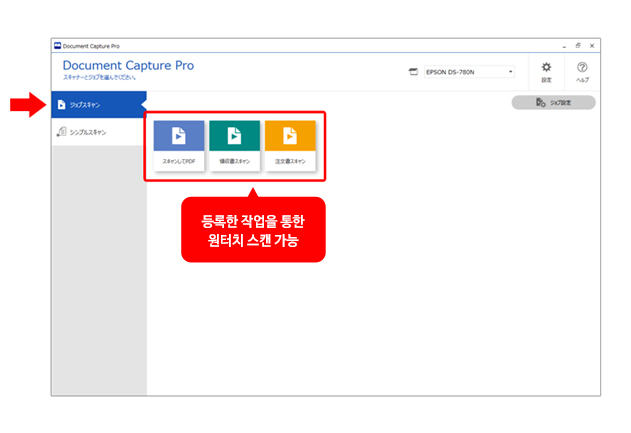Open the Job Scan tab in sidebar
631x433 pixels.
(99, 105)
